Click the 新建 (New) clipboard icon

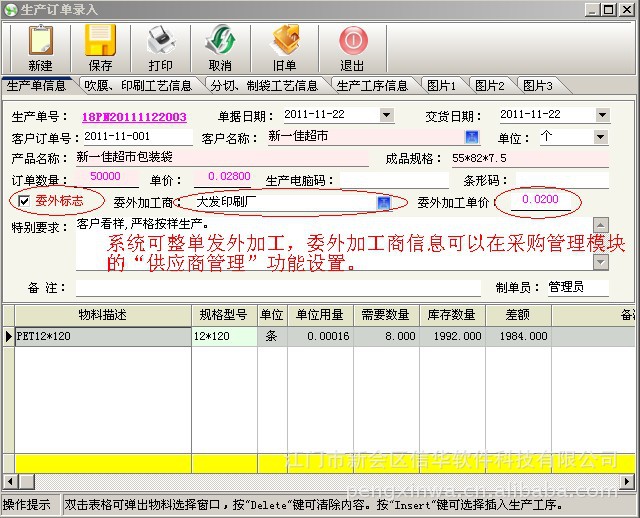click(40, 41)
